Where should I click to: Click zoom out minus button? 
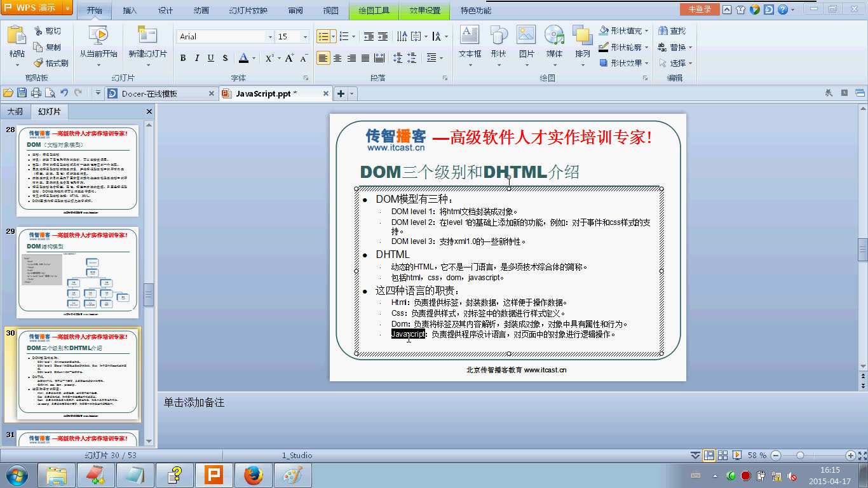coord(775,456)
